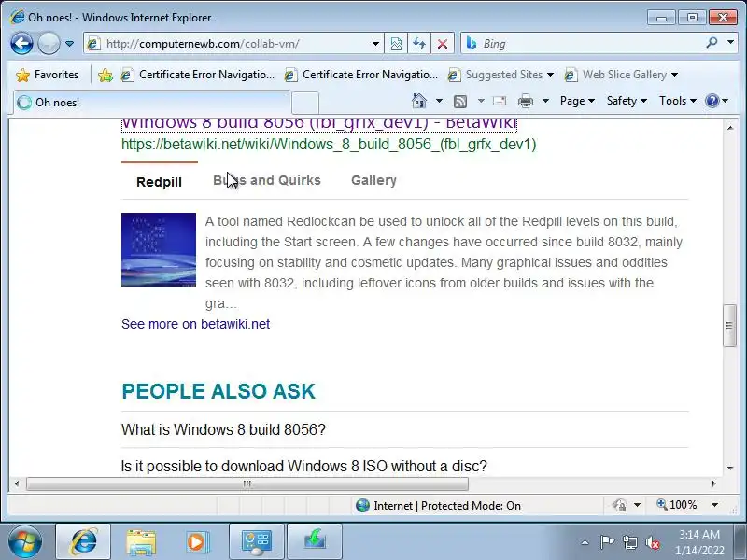Click the vertical scrollbar thumb
Screen dimensions: 747x560
(730, 326)
